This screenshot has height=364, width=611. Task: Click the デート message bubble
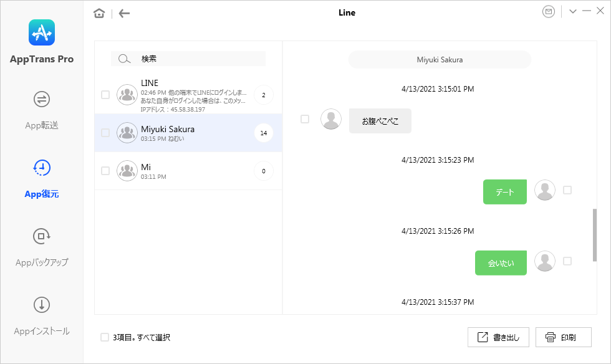click(x=505, y=192)
